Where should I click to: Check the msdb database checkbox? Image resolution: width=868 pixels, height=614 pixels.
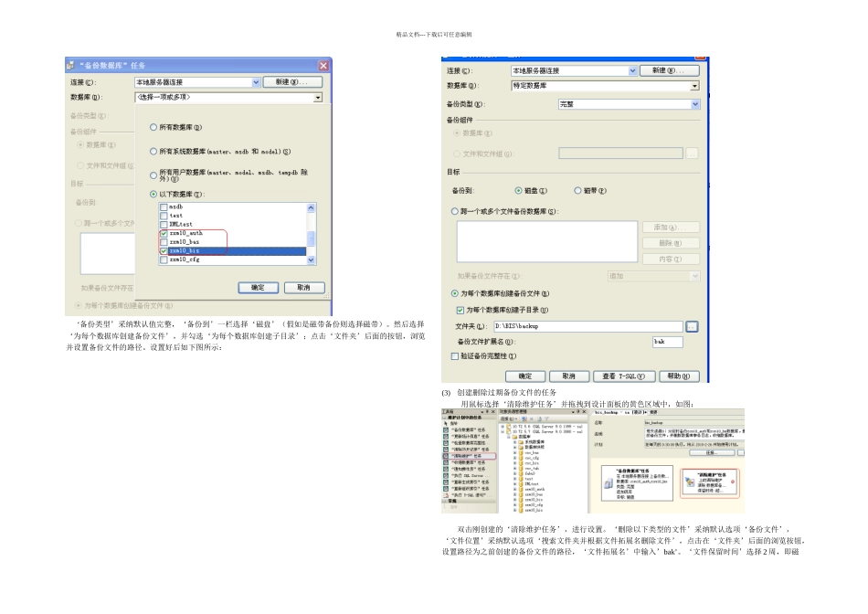(164, 207)
